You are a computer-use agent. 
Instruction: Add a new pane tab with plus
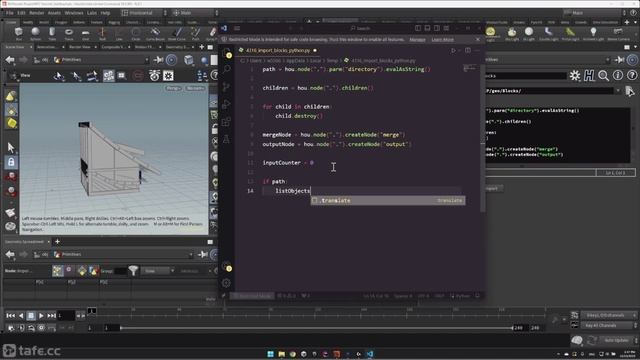pyautogui.click(x=202, y=47)
